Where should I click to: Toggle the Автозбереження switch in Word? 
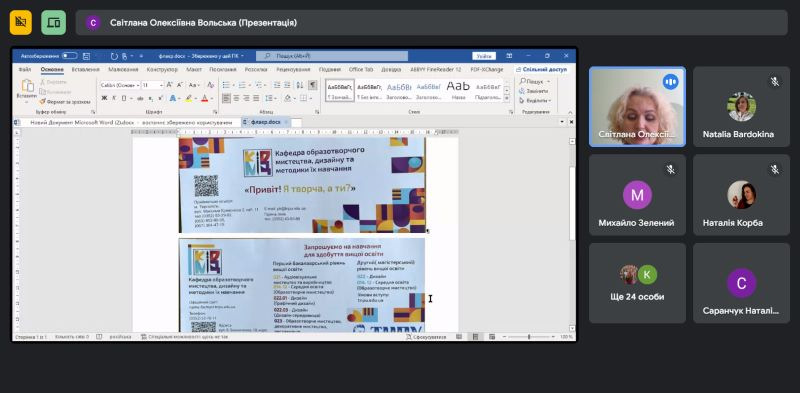click(x=69, y=56)
